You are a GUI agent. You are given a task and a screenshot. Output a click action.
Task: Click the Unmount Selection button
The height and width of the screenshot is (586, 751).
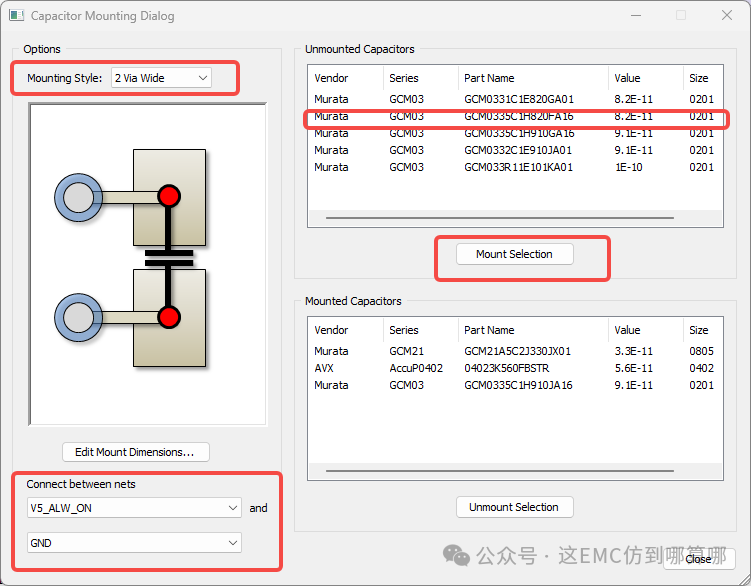coord(514,507)
